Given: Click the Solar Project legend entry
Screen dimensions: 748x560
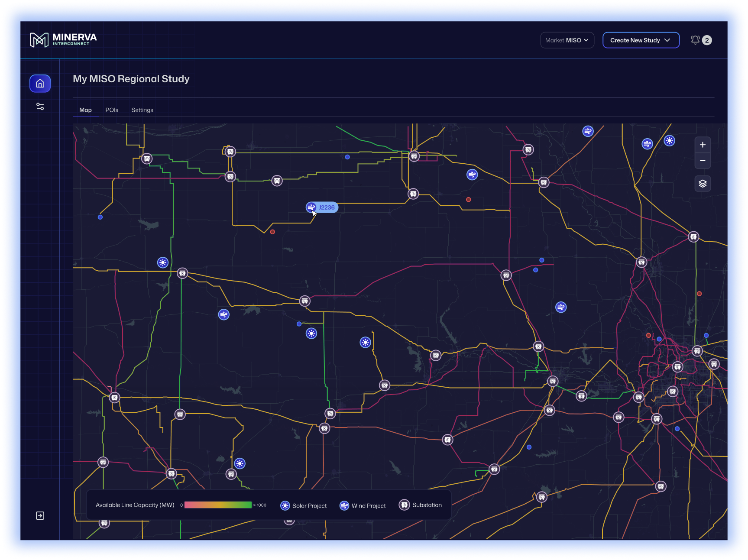Looking at the screenshot, I should coord(304,505).
